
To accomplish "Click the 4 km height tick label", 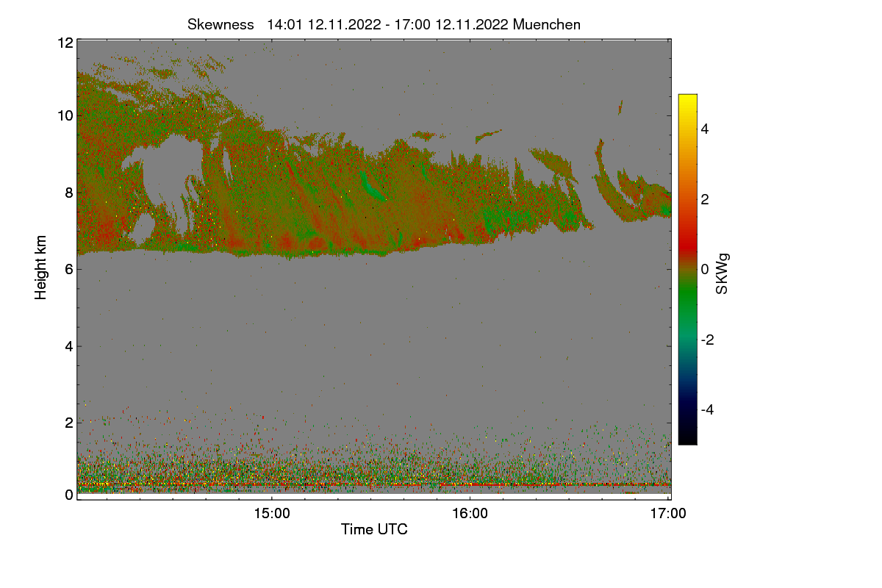I will 68,345.
